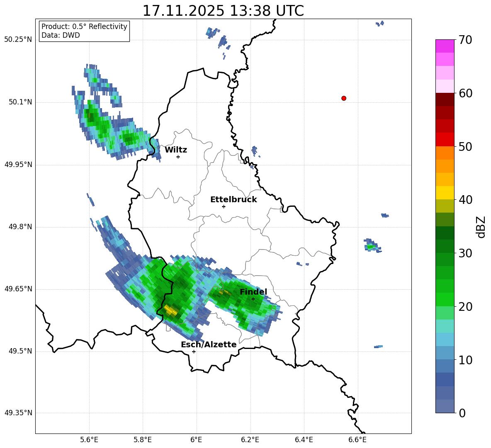Click the cross marker below Wiltz
The width and height of the screenshot is (491, 448).
pos(178,157)
